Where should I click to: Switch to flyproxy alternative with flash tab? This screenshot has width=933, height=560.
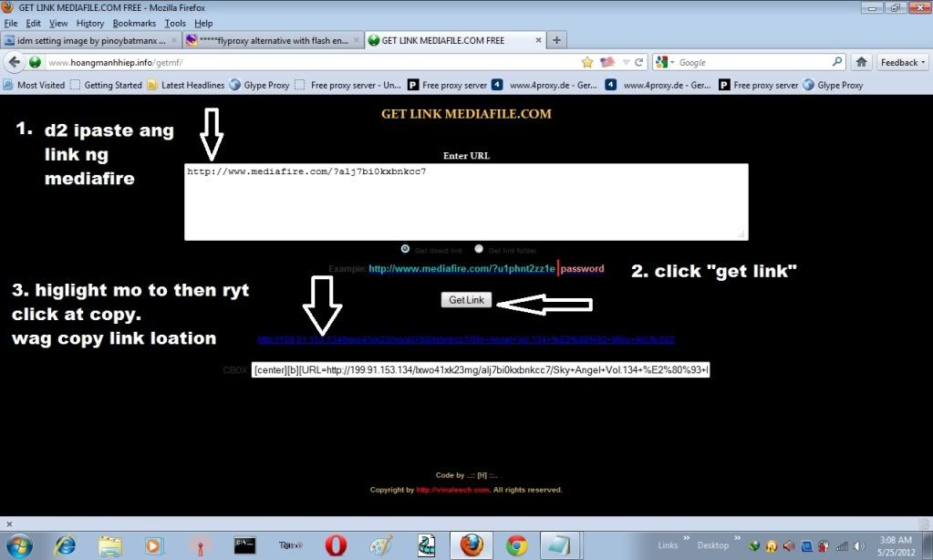click(272, 40)
